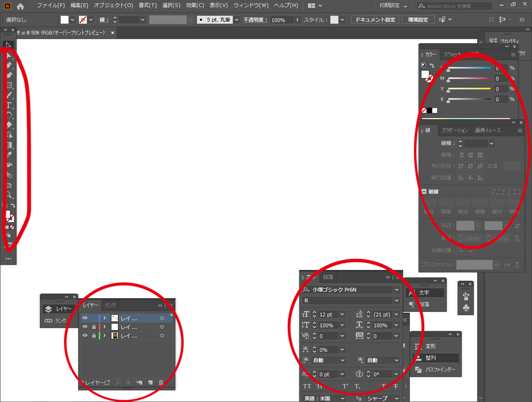This screenshot has height=402, width=532.
Task: Toggle lock on the second layer
Action: (94, 327)
